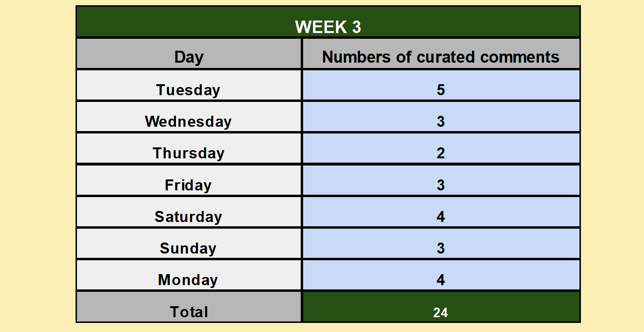Click Thursday's comment count of 2

click(x=441, y=148)
